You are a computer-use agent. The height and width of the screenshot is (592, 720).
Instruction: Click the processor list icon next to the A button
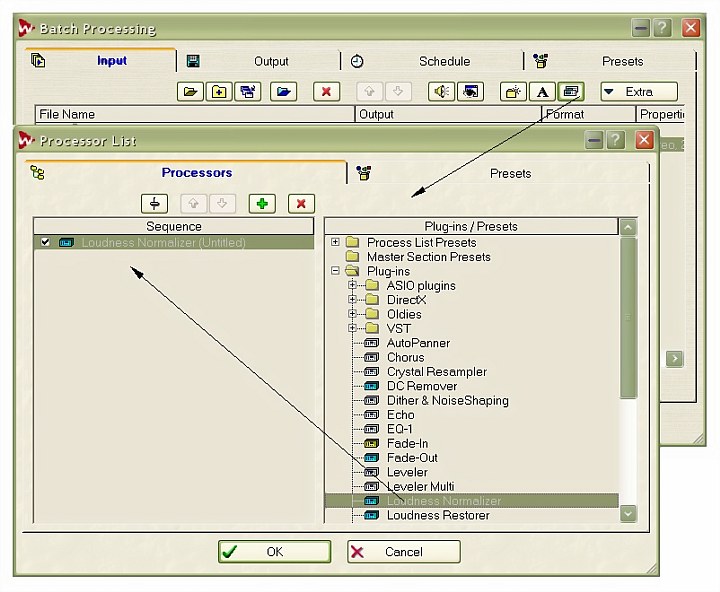[571, 91]
